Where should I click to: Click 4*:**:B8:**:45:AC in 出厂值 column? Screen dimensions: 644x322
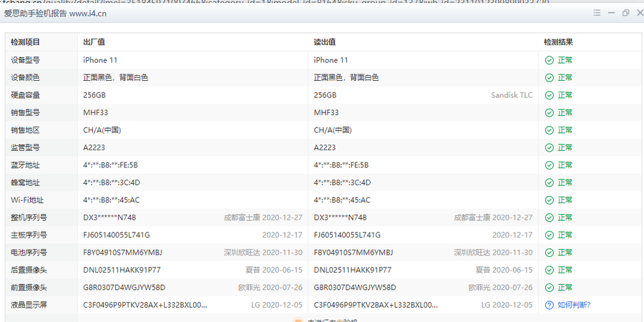click(112, 200)
